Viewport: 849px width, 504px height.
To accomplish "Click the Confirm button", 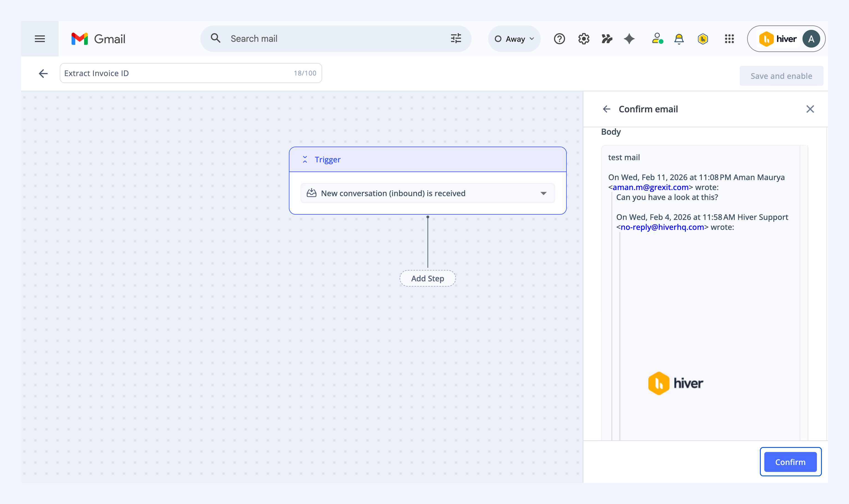I will pos(790,462).
